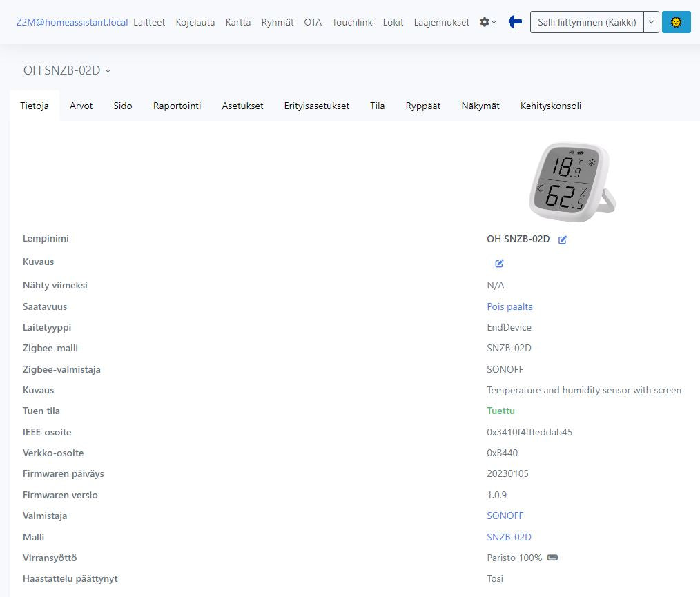
Task: Open the settings gear menu
Action: [x=487, y=22]
